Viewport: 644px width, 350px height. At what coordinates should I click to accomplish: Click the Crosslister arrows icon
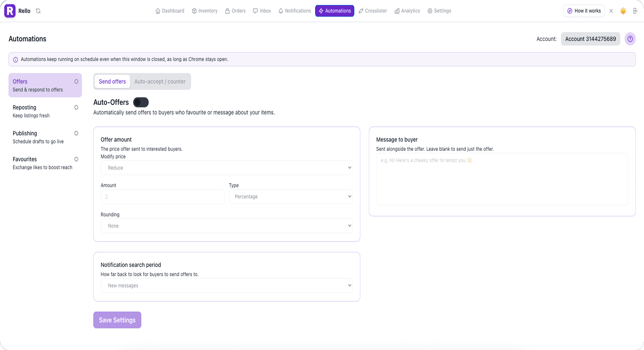click(361, 11)
